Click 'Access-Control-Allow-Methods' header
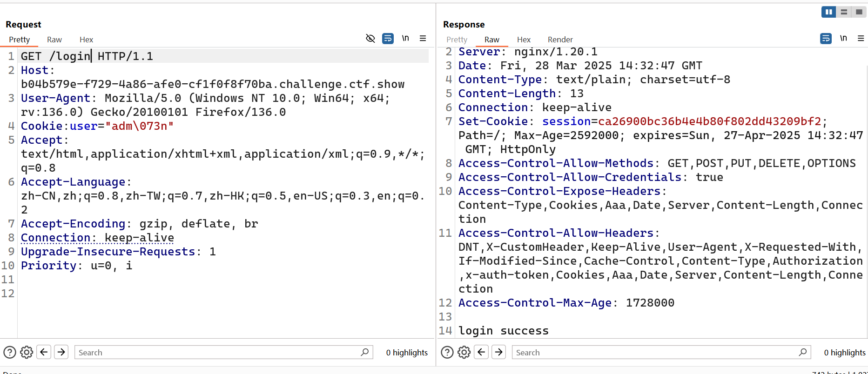This screenshot has width=868, height=374. point(556,163)
